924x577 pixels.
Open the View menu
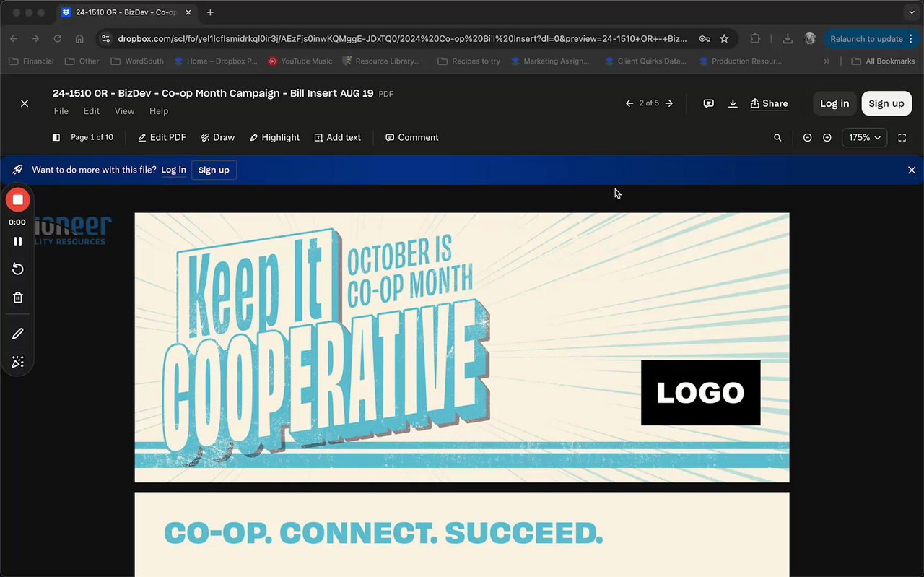[x=124, y=111]
